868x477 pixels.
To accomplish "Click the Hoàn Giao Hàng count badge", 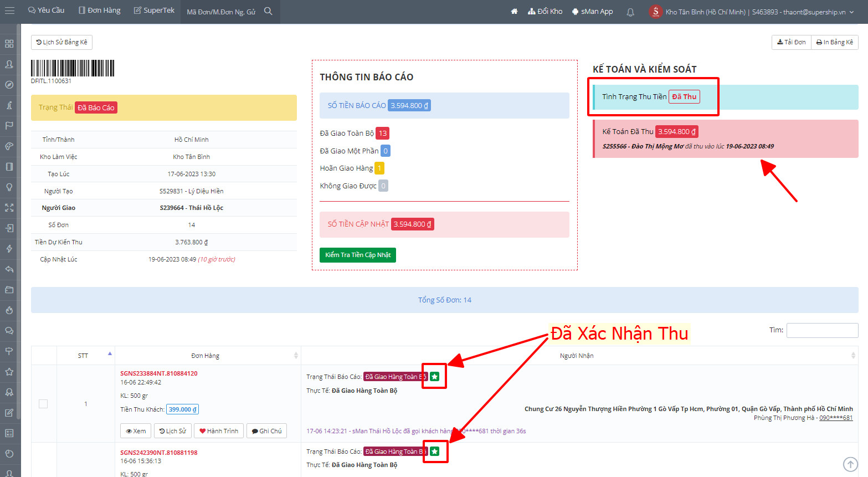I will (x=379, y=168).
